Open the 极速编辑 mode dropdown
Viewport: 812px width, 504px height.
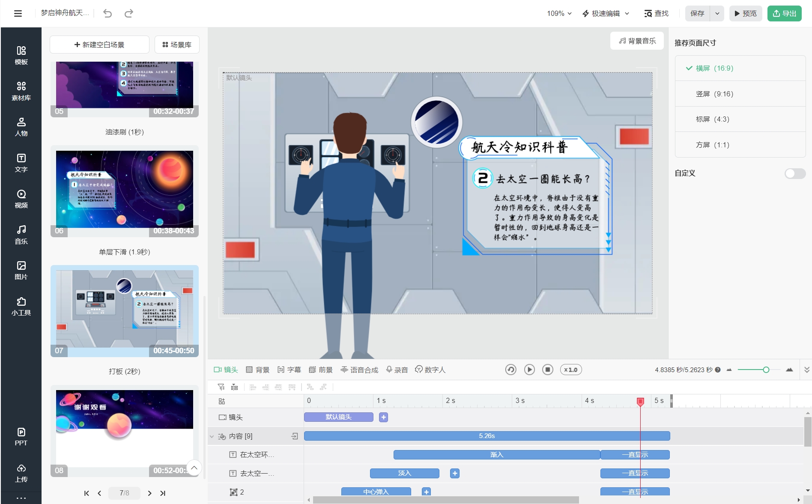(x=606, y=13)
